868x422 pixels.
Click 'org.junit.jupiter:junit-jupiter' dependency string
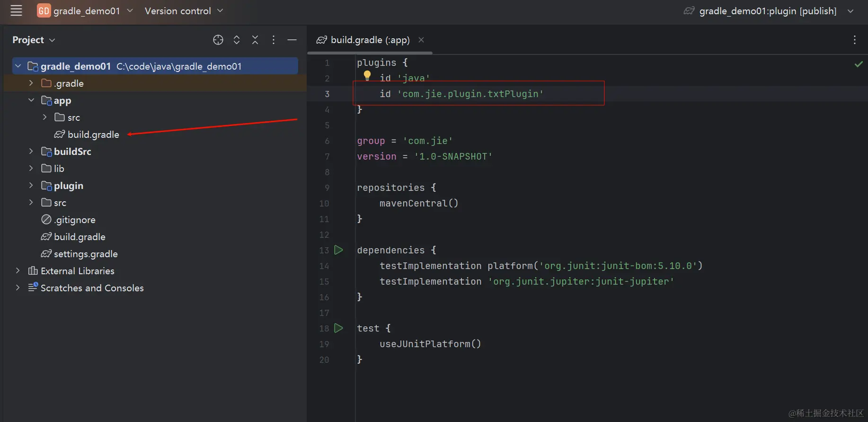pos(581,281)
